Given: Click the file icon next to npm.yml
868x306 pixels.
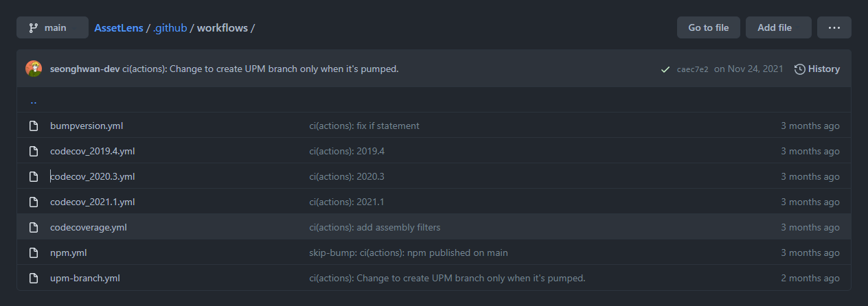Looking at the screenshot, I should pyautogui.click(x=33, y=252).
